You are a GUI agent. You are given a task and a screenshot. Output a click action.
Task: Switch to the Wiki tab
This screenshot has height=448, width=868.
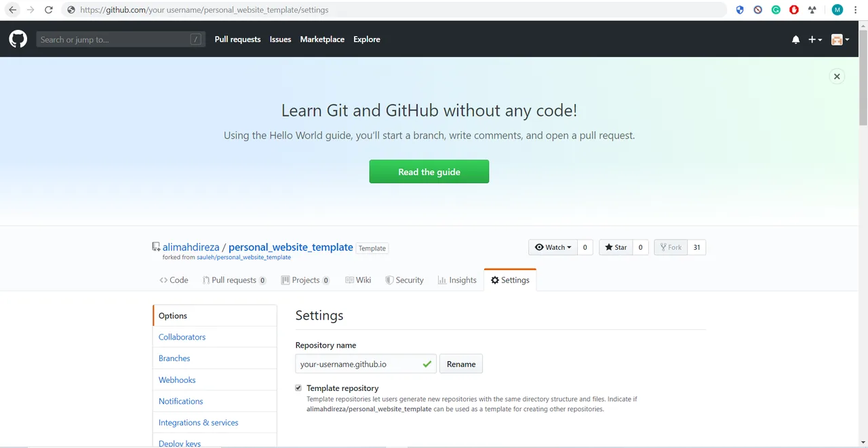pos(358,280)
